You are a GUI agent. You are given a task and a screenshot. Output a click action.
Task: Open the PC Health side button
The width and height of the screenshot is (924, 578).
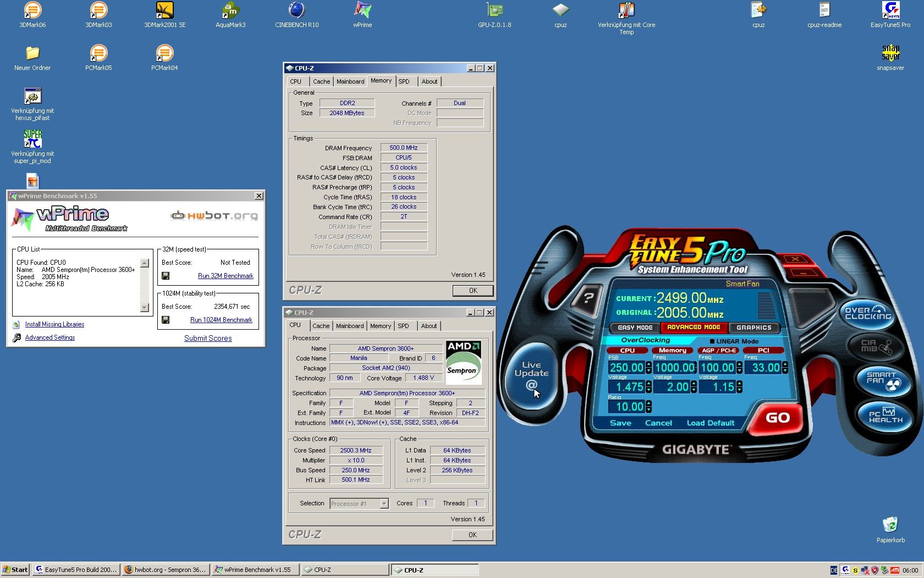tap(886, 416)
